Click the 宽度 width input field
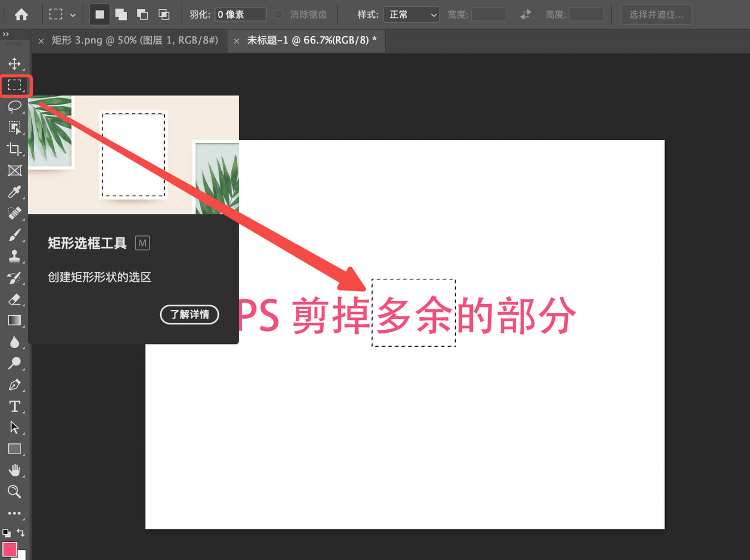750x560 pixels. click(489, 15)
